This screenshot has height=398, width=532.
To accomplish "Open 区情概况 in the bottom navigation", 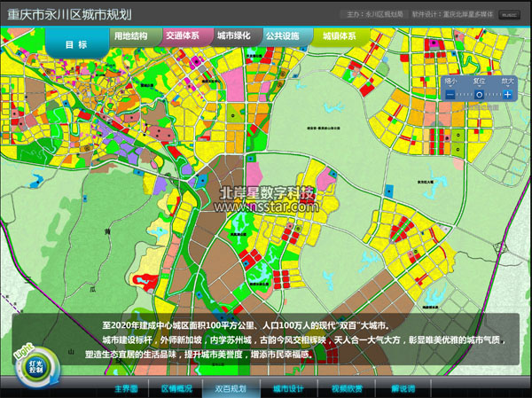I will [x=176, y=388].
